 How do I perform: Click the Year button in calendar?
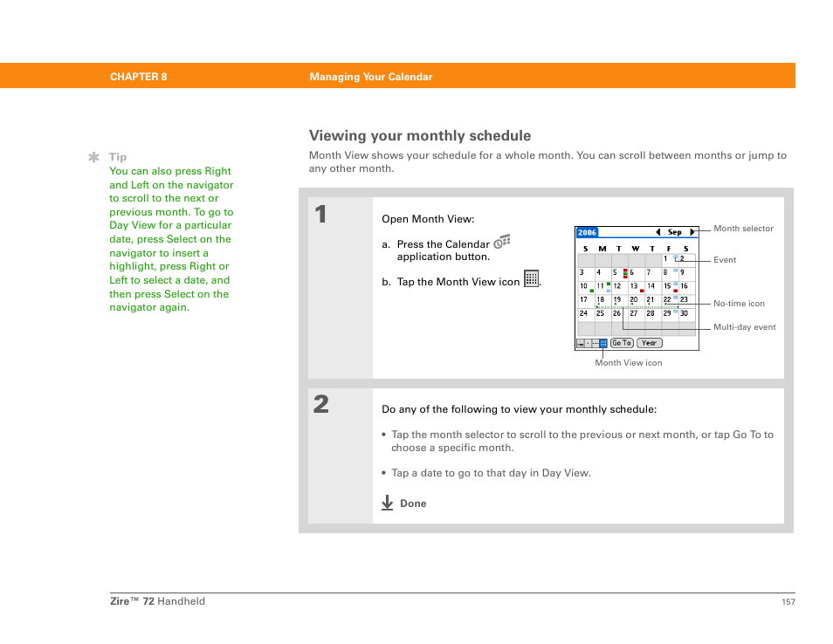click(649, 343)
